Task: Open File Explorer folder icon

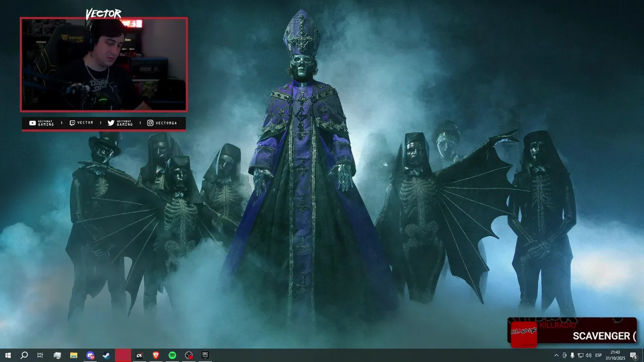Action: pos(73,355)
